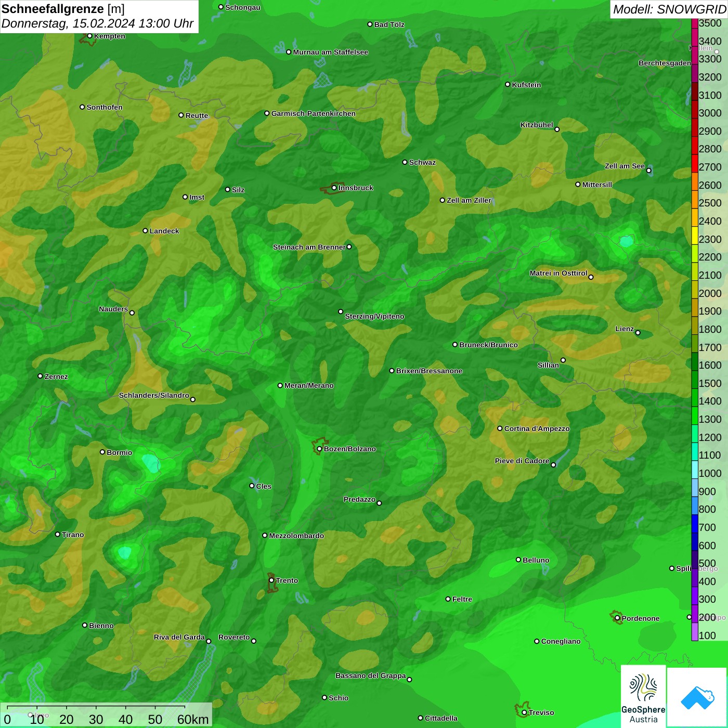Click the Schwaz label

click(x=422, y=162)
